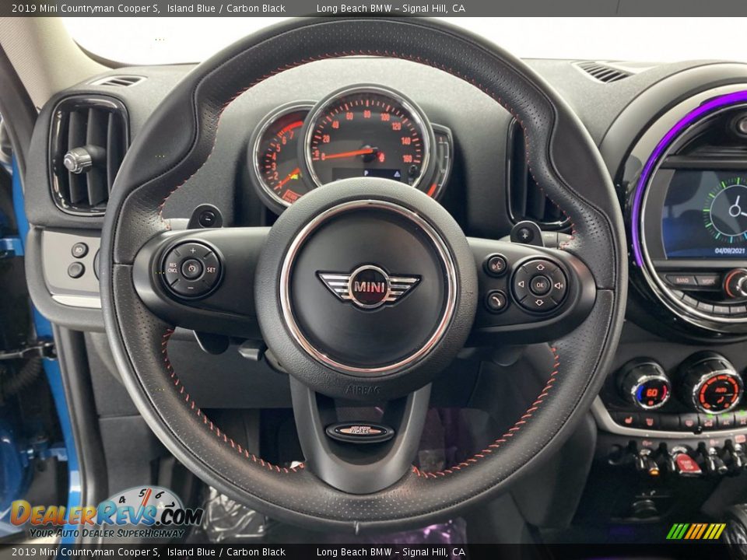Image resolution: width=747 pixels, height=560 pixels.
Task: Tap the MINI winged logo on the horn pad
Action: coord(369,286)
